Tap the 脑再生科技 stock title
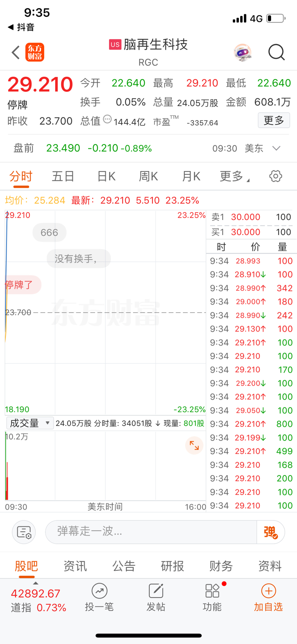The height and width of the screenshot is (644, 297). 155,45
